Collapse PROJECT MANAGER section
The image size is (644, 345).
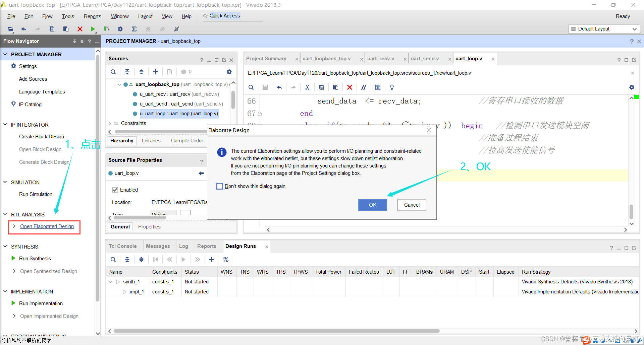(x=5, y=54)
